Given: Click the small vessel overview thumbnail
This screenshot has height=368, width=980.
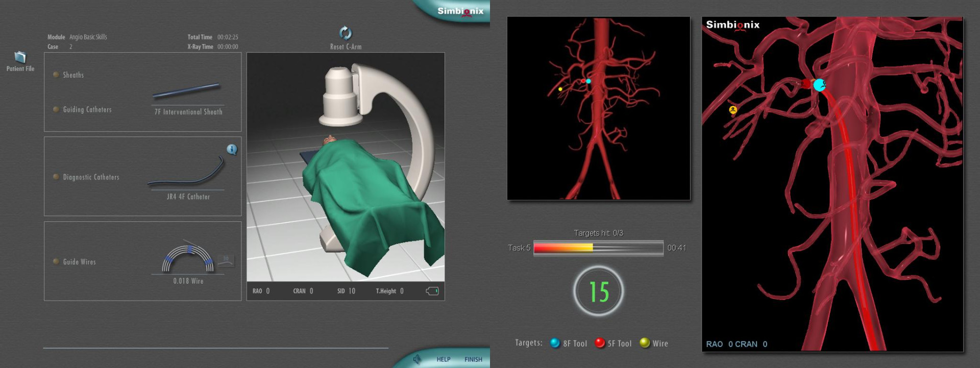Looking at the screenshot, I should click(x=598, y=108).
